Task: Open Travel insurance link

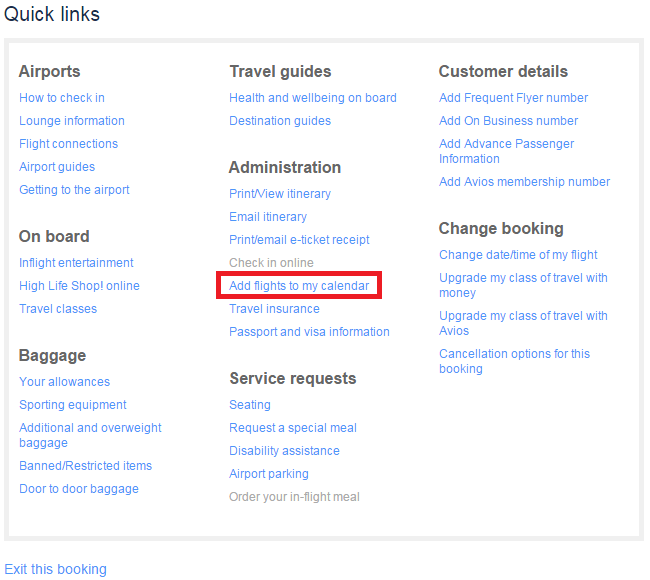Action: tap(274, 309)
